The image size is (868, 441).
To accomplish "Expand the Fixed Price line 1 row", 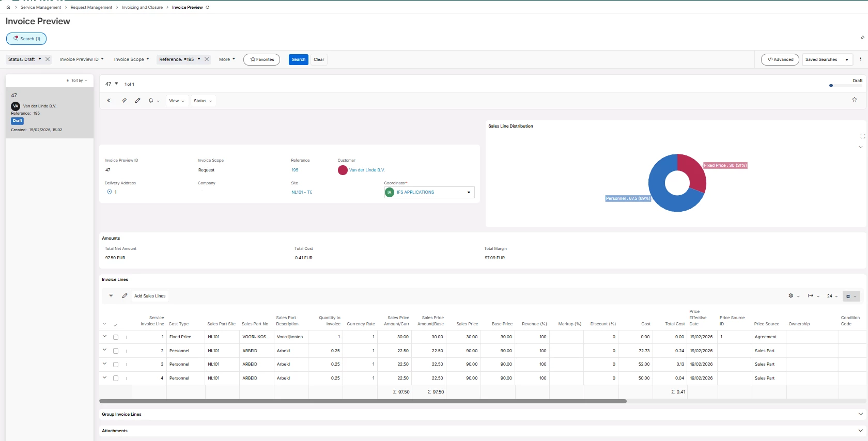I will [104, 336].
